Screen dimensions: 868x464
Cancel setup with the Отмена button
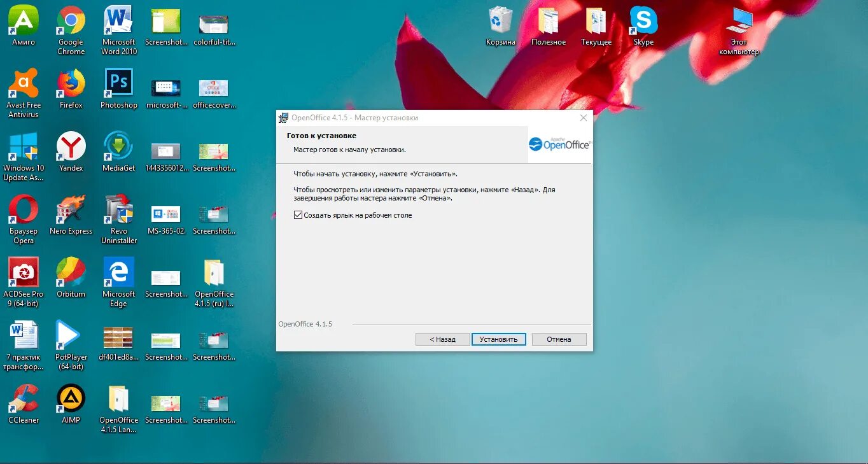(x=559, y=339)
